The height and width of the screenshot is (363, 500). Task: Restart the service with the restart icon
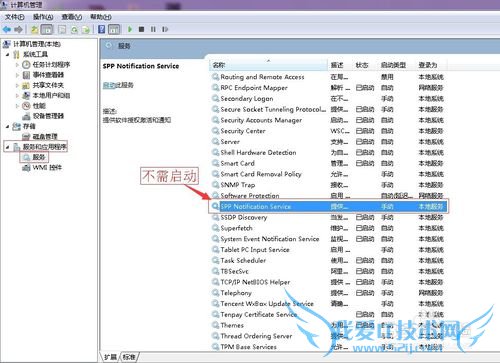click(x=165, y=29)
